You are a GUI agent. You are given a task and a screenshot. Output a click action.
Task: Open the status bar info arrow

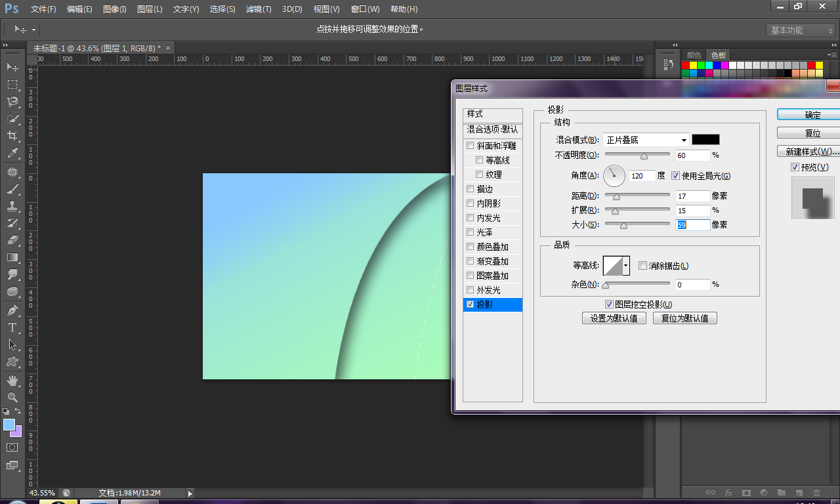point(190,493)
